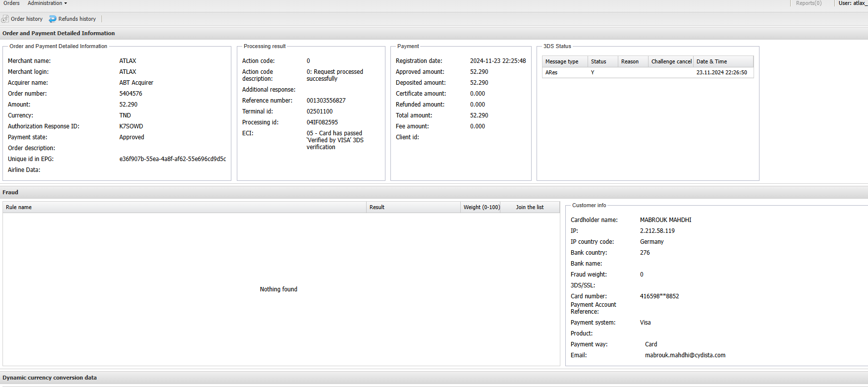Open the Orders menu
This screenshot has width=868, height=387.
point(11,3)
